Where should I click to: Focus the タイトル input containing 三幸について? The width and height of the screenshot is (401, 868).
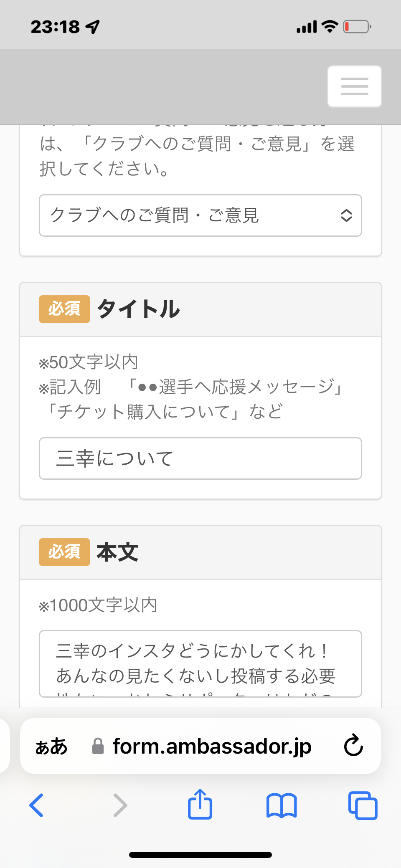coord(200,458)
